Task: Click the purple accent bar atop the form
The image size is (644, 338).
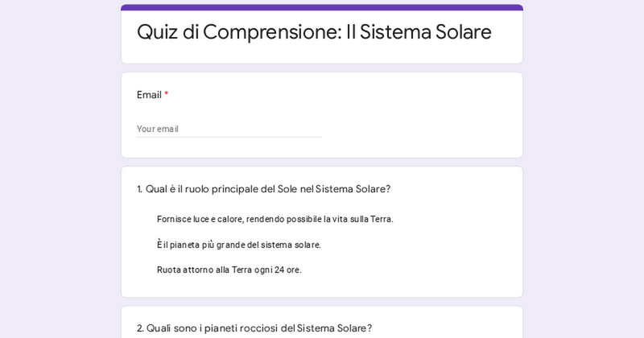Action: click(322, 7)
